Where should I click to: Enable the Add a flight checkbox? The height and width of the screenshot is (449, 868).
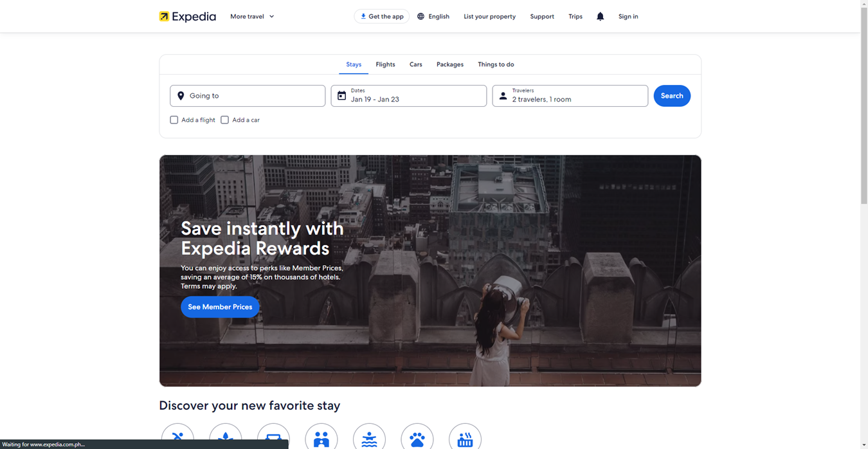pos(174,120)
